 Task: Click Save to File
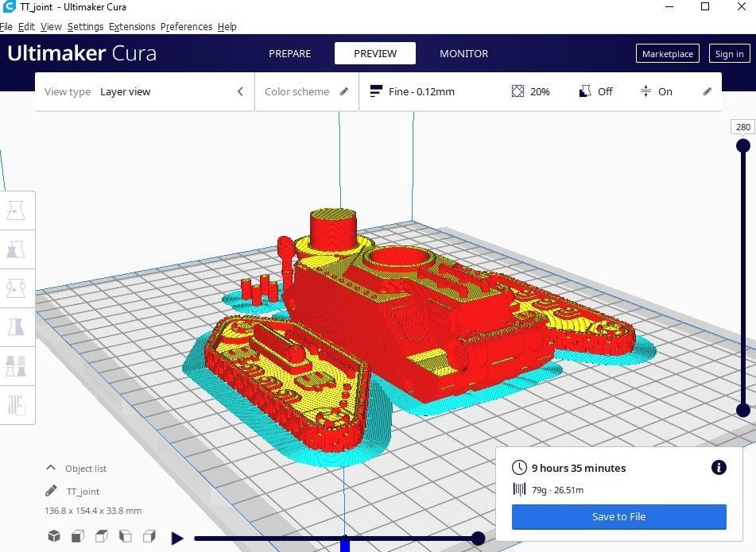coord(618,516)
